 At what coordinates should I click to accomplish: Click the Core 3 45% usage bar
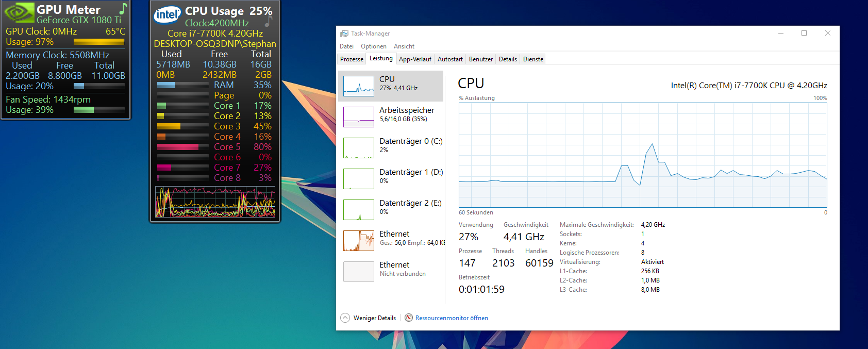(182, 126)
